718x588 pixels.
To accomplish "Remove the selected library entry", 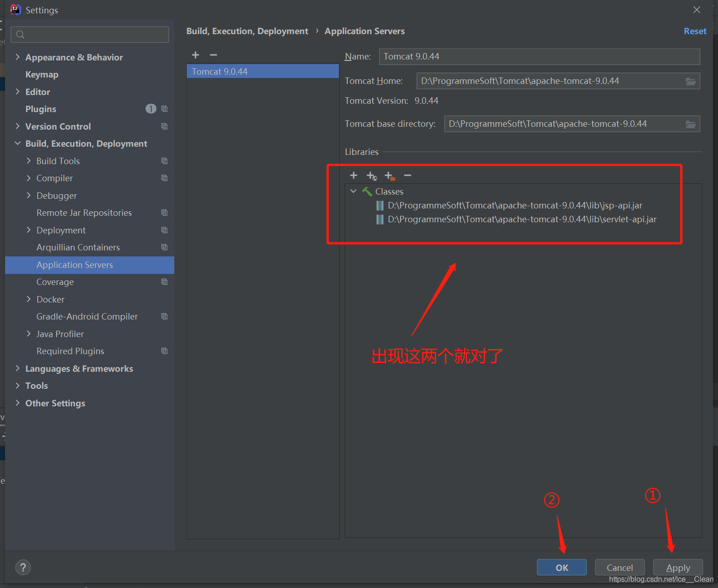I will [408, 175].
